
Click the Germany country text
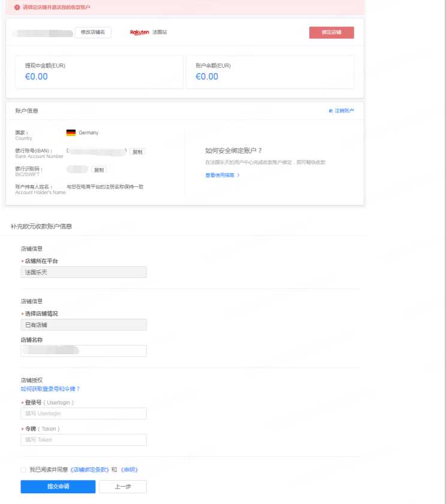(89, 133)
